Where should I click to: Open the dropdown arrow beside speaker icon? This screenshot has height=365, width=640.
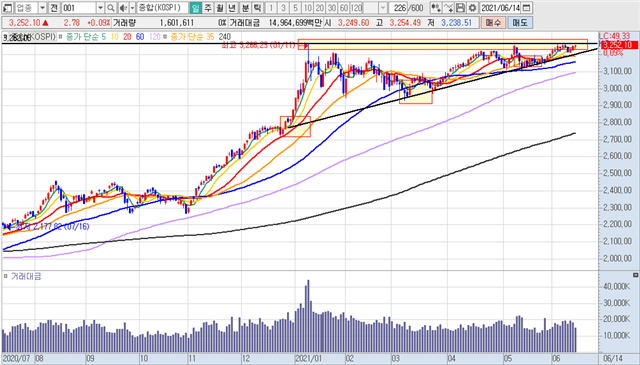132,8
